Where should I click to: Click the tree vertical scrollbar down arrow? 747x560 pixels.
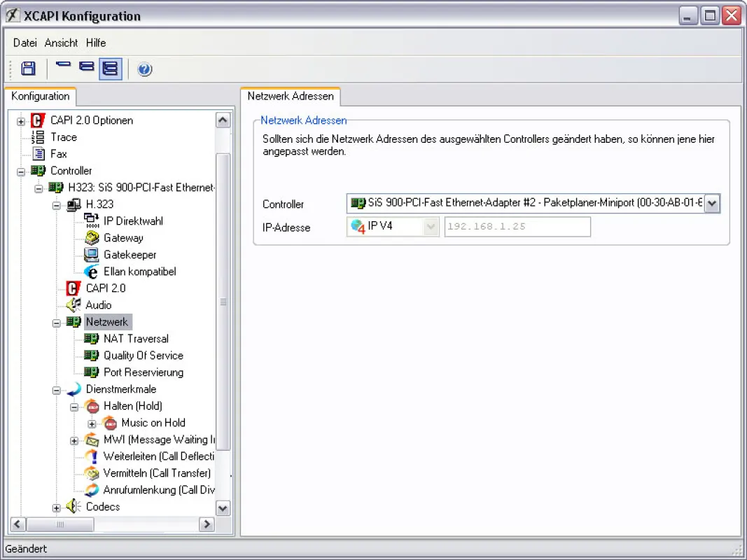pos(223,508)
